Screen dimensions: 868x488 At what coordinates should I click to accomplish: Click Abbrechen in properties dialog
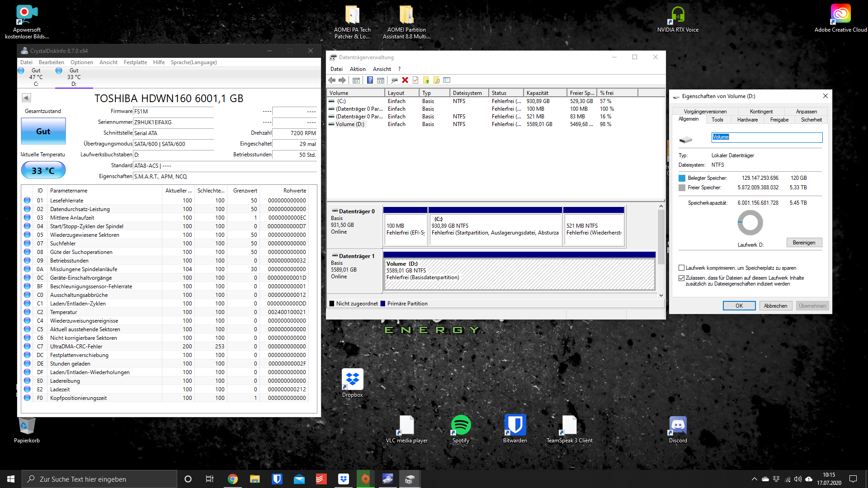tap(775, 306)
